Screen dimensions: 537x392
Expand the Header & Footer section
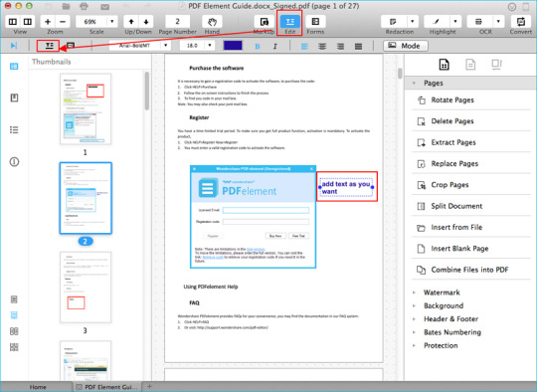[x=450, y=319]
